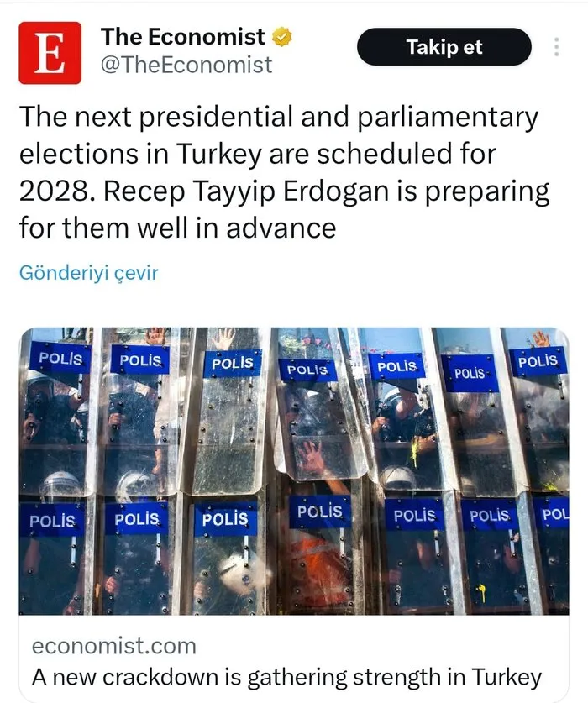Click the top-right POLIS shield label

pos(538,361)
